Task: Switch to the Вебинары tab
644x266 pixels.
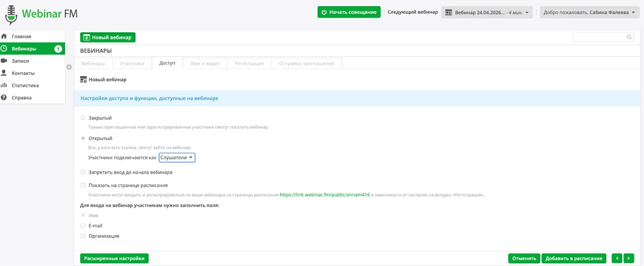Action: click(x=93, y=63)
